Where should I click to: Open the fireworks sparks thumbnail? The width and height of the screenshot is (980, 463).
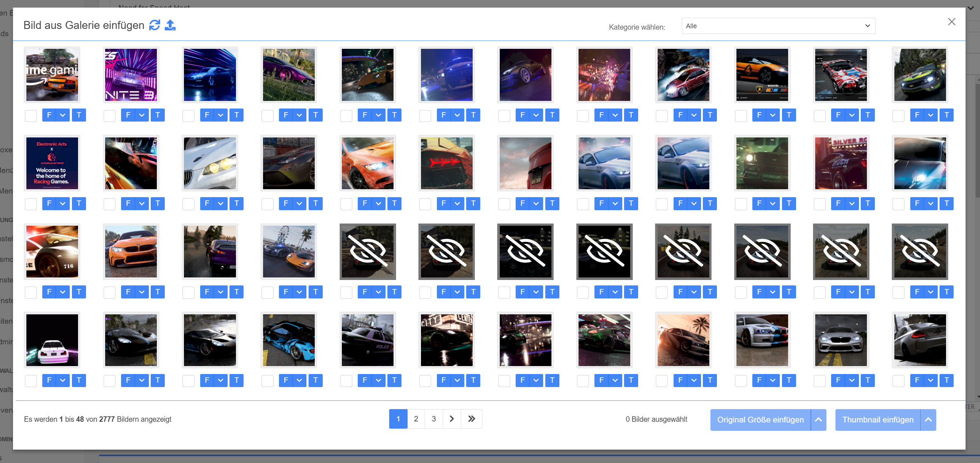pos(604,75)
